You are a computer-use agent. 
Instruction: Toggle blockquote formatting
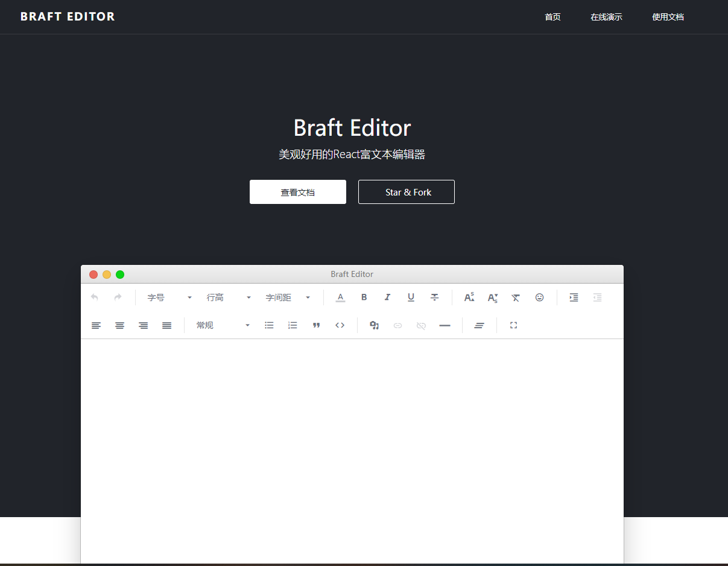(x=316, y=325)
